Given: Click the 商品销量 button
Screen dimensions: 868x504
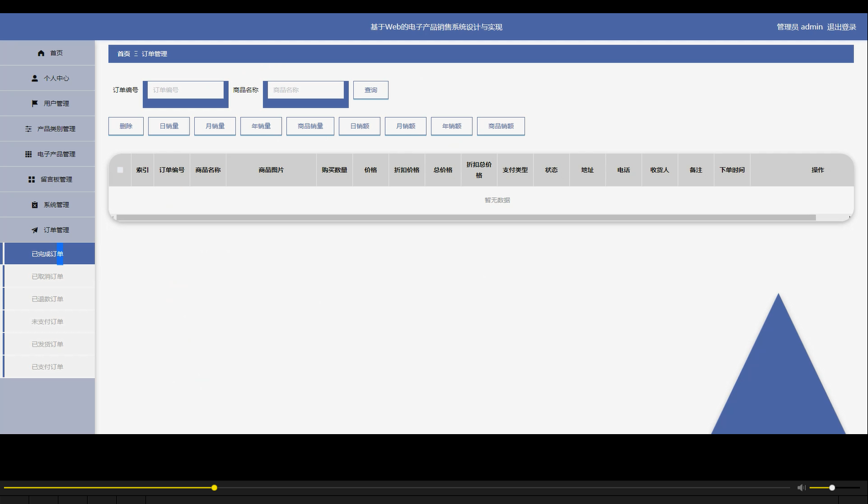Looking at the screenshot, I should point(310,126).
